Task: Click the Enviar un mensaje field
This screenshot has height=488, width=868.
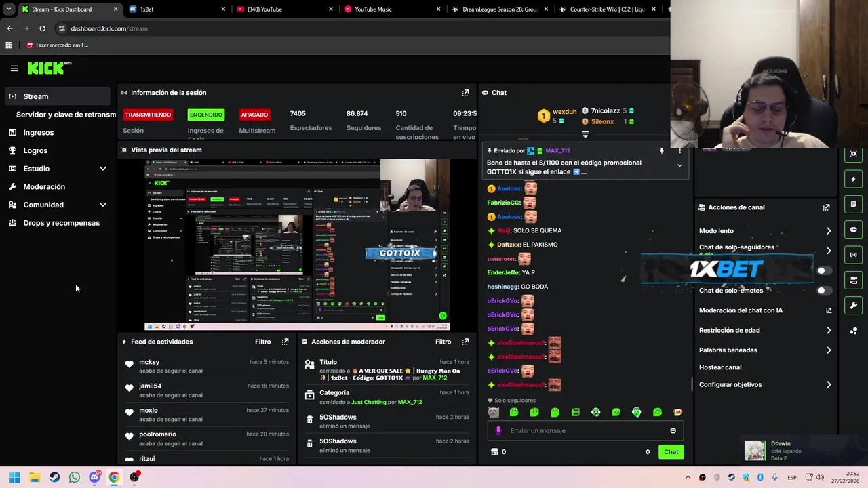Action: pos(585,430)
